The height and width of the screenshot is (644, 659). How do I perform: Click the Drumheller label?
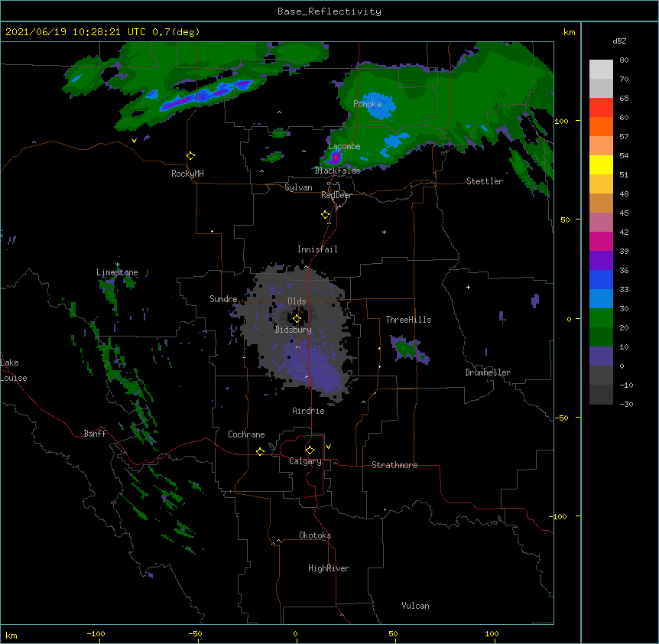coord(488,372)
